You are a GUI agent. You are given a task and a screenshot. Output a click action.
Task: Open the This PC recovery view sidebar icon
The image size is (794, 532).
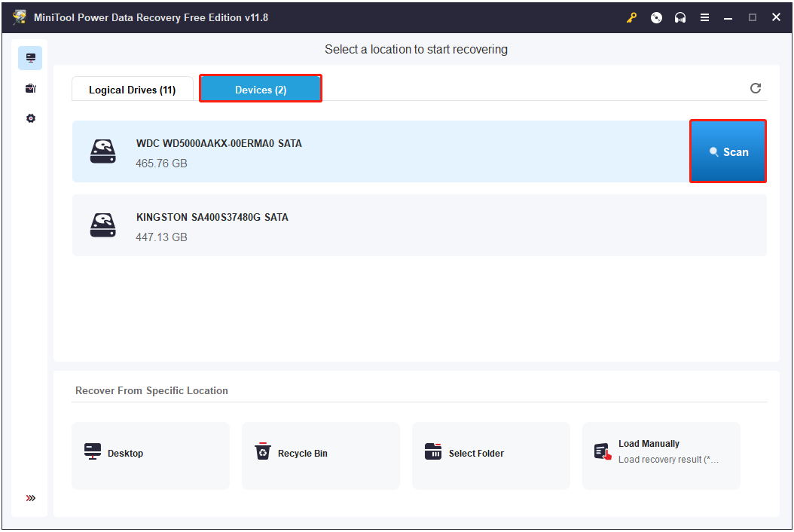(x=30, y=58)
